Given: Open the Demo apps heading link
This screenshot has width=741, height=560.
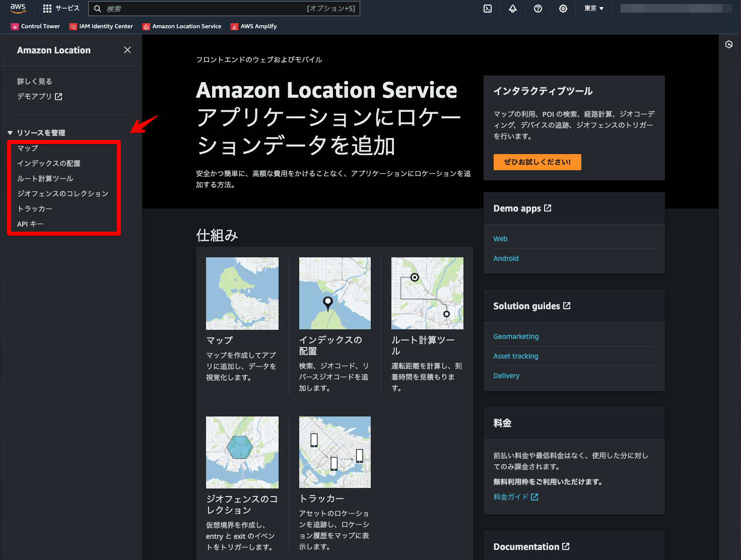Looking at the screenshot, I should pos(522,208).
